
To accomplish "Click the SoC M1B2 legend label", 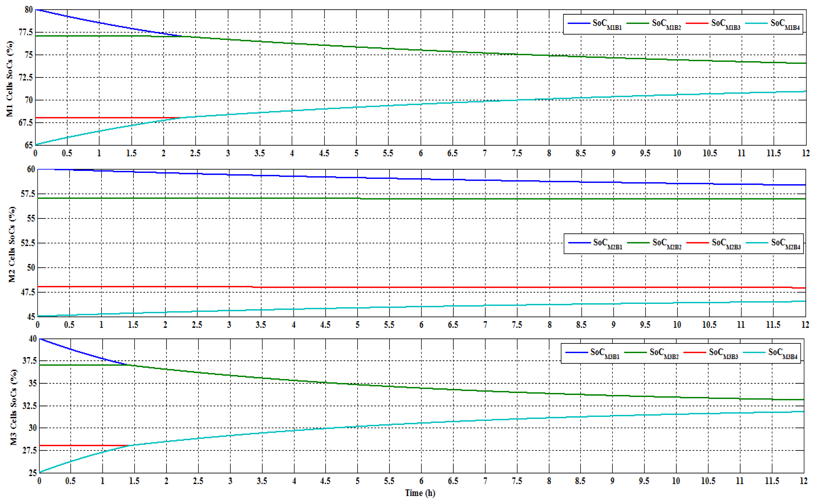I will (666, 24).
